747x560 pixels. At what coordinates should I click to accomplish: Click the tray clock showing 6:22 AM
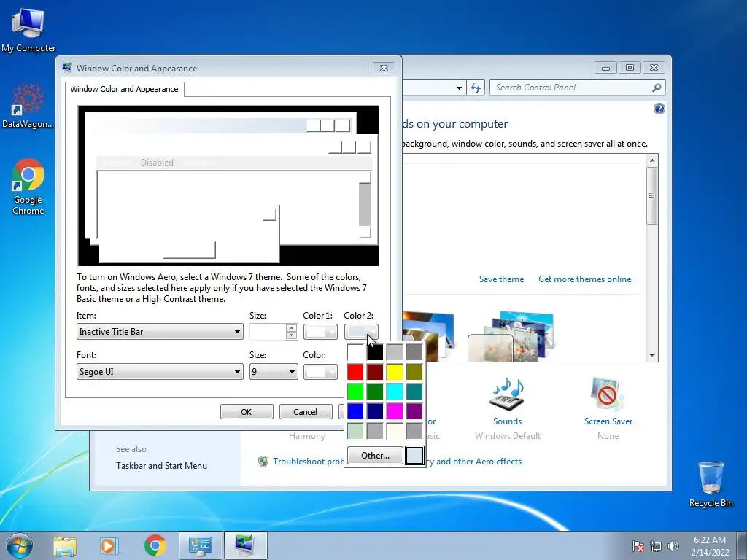[x=710, y=545]
